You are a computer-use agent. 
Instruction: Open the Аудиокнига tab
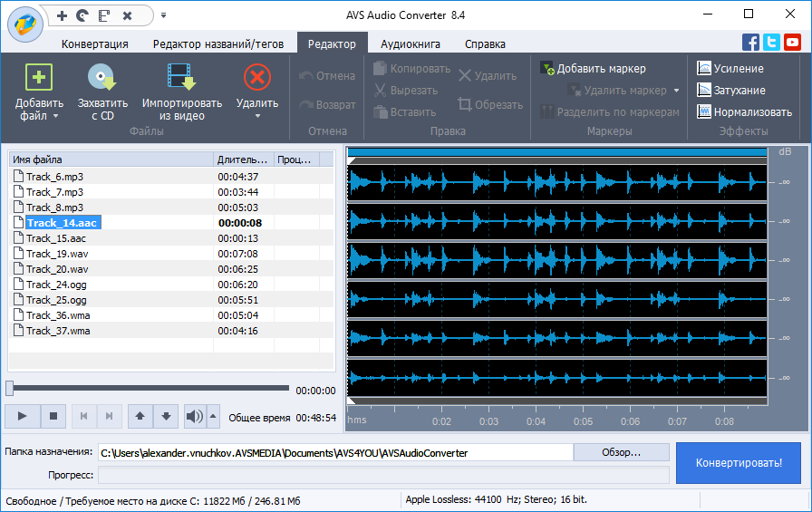[411, 44]
